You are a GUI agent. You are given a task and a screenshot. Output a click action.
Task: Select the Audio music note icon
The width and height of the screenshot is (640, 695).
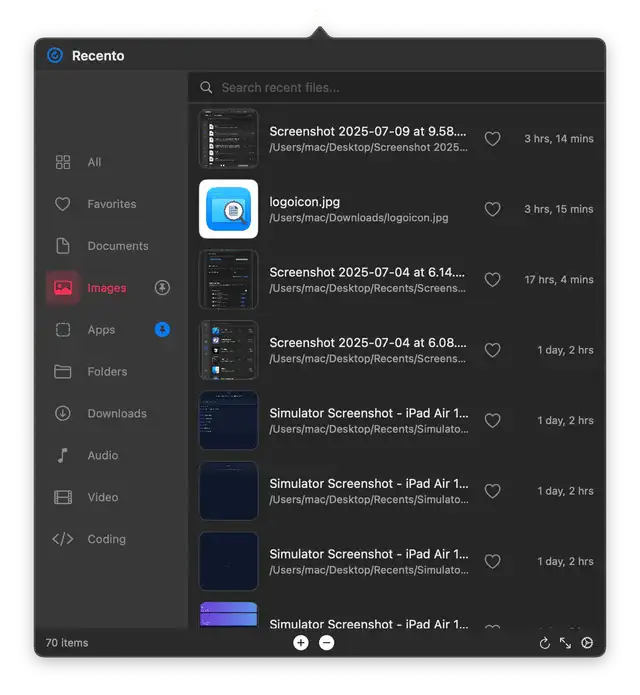(63, 455)
